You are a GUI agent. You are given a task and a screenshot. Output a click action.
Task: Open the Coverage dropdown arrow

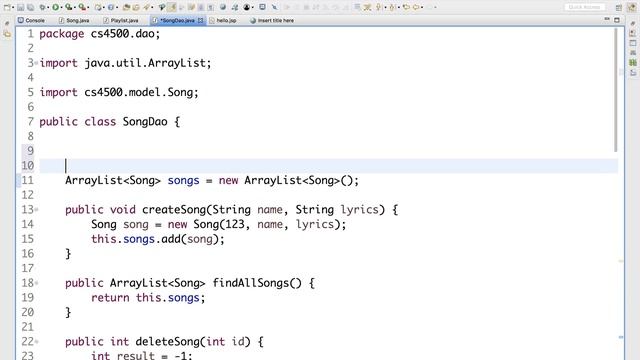75,7
